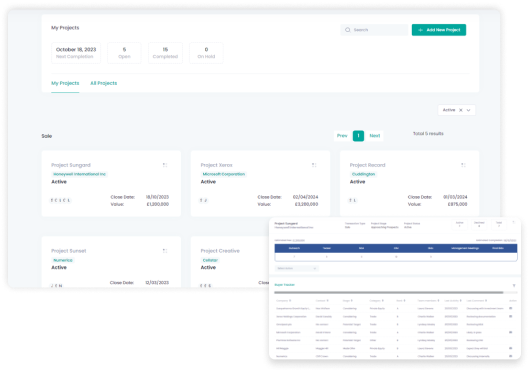Click team member avatars on Project Sungard card

60,200
